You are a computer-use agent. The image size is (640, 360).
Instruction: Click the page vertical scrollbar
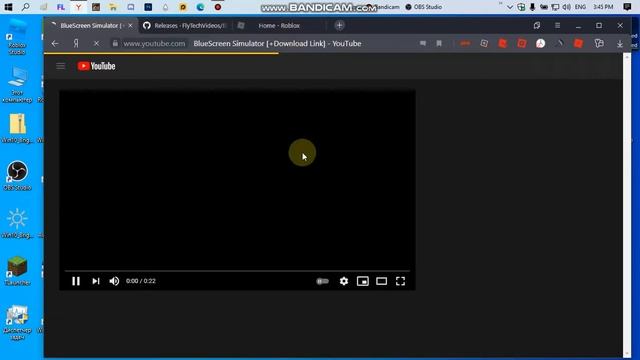point(627,206)
